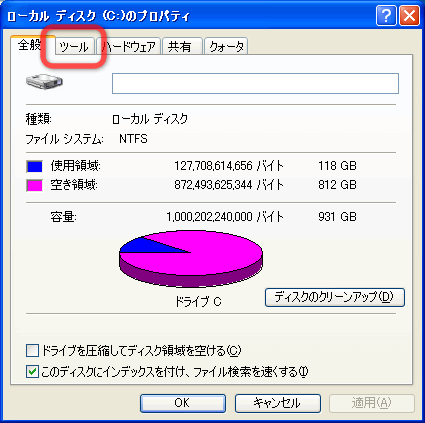Click the volume label text field

tap(255, 83)
